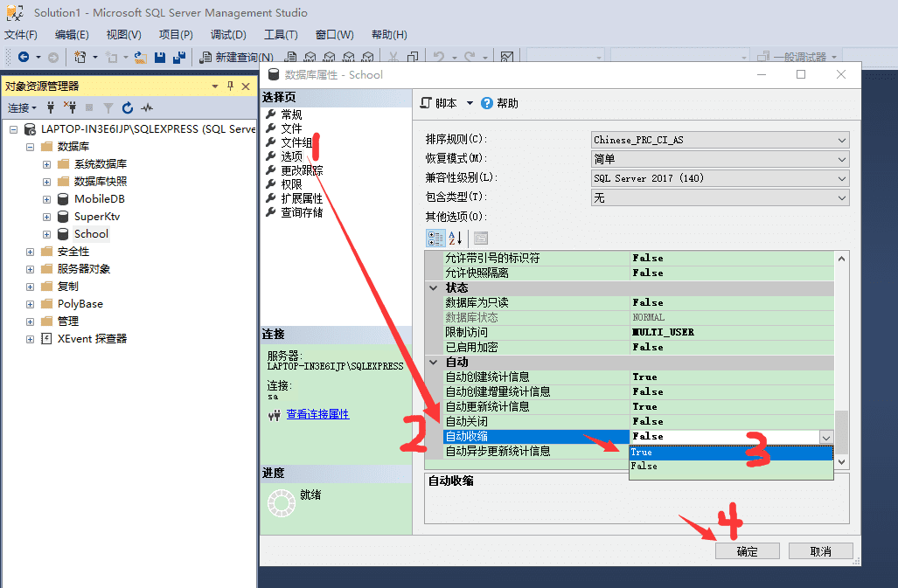
Task: Click the server icon for LAPTOP-IN3E6IJP\SQLEXPRESS
Action: point(30,129)
